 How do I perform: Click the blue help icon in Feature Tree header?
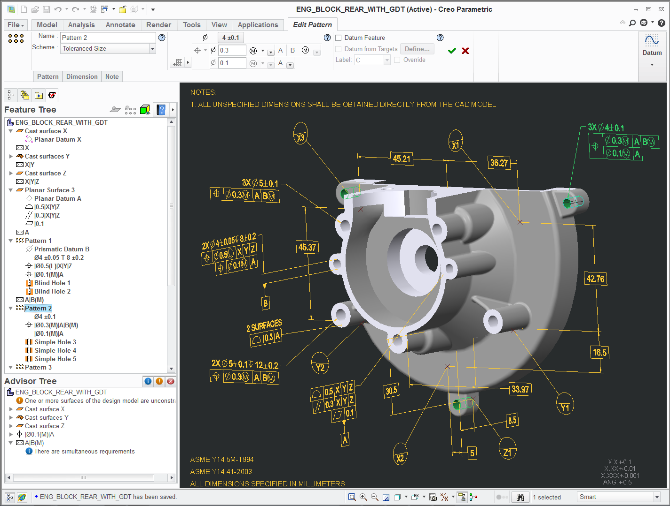[160, 109]
